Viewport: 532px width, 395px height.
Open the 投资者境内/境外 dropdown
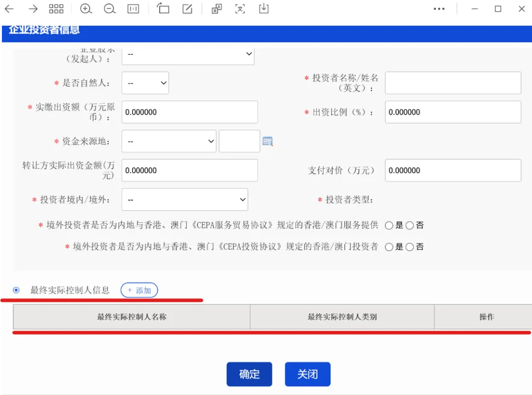(185, 199)
